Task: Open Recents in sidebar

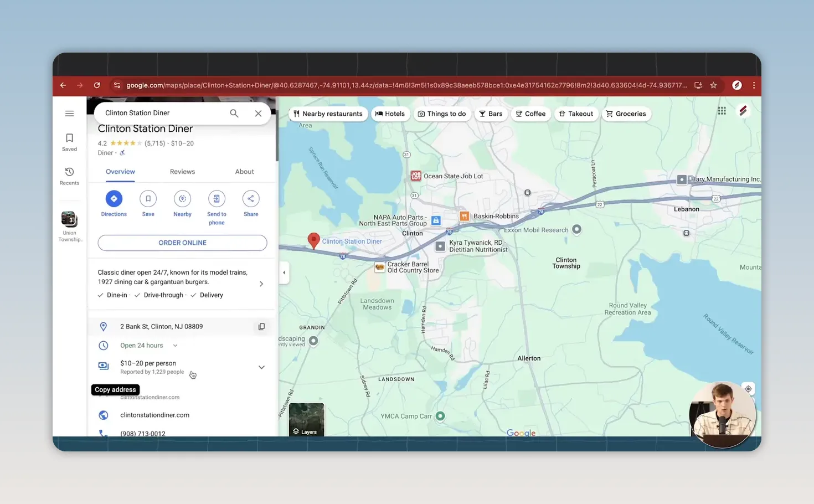Action: pyautogui.click(x=69, y=176)
